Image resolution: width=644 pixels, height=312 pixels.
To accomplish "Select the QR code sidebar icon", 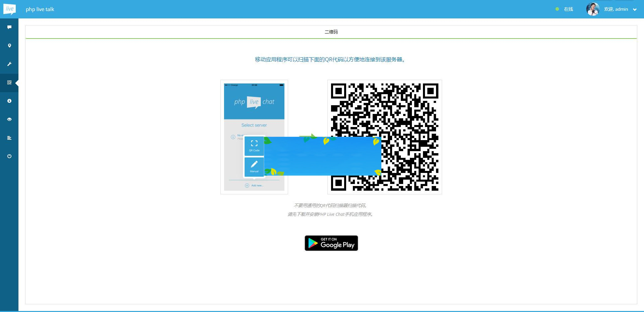I will coord(9,82).
